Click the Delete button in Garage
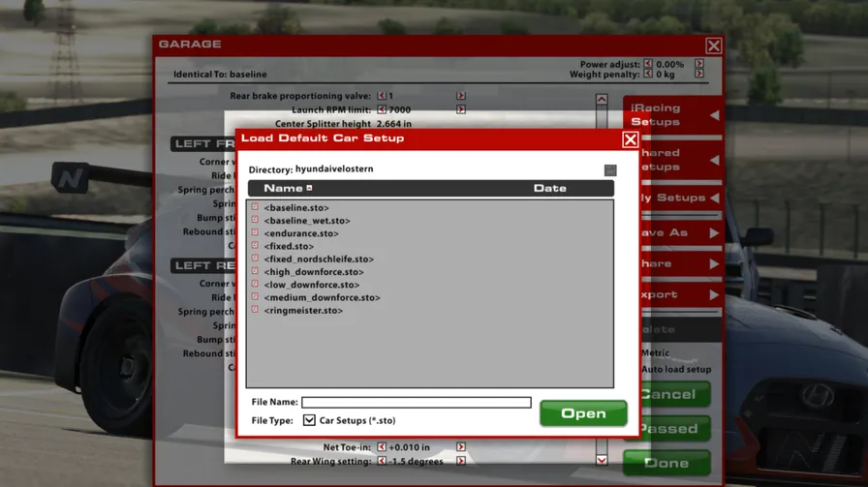 (x=681, y=329)
